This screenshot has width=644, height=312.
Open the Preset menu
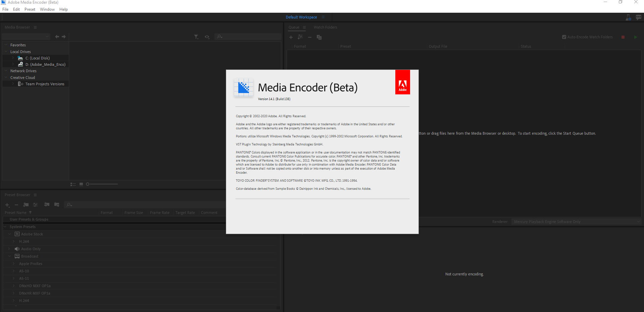(30, 9)
